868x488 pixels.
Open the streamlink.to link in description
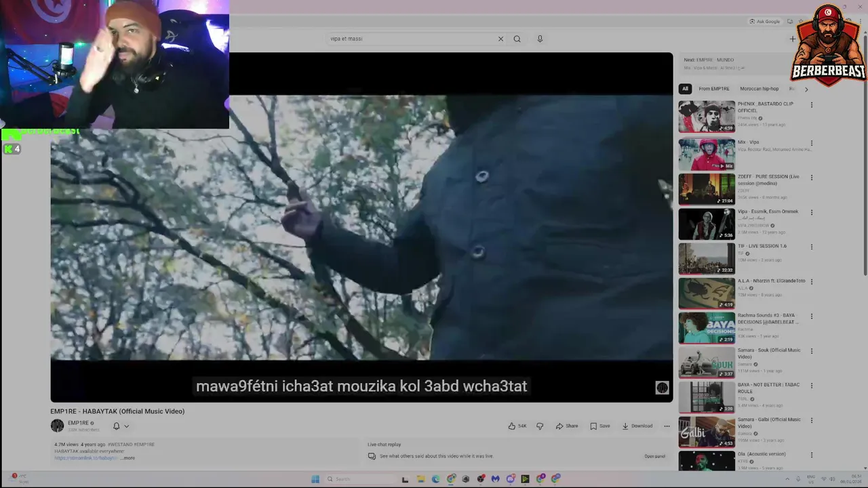pos(86,458)
